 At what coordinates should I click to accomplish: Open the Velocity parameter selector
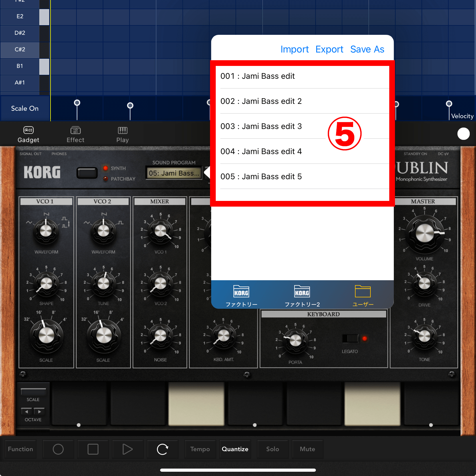coord(462,116)
